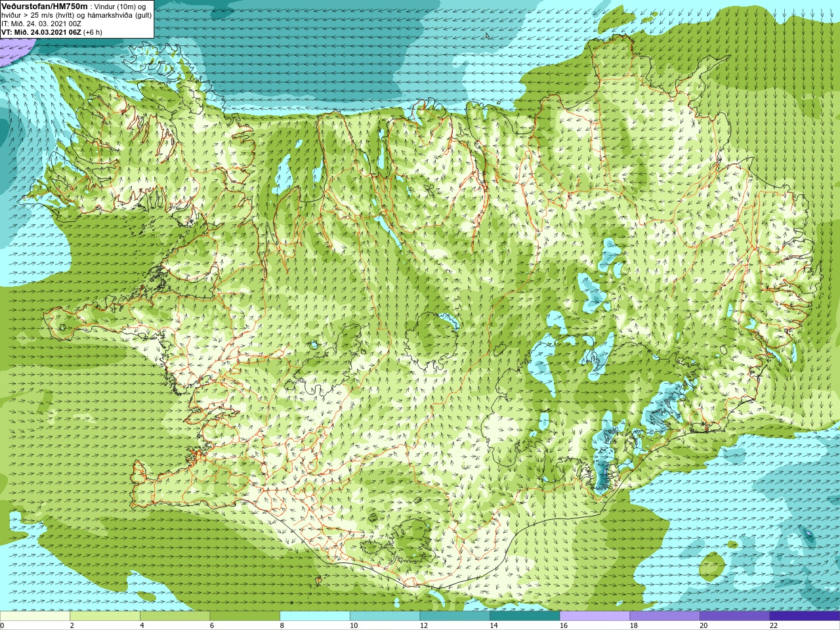Click the violet 20–22 m/s legend swatch
The image size is (840, 630).
click(x=735, y=616)
